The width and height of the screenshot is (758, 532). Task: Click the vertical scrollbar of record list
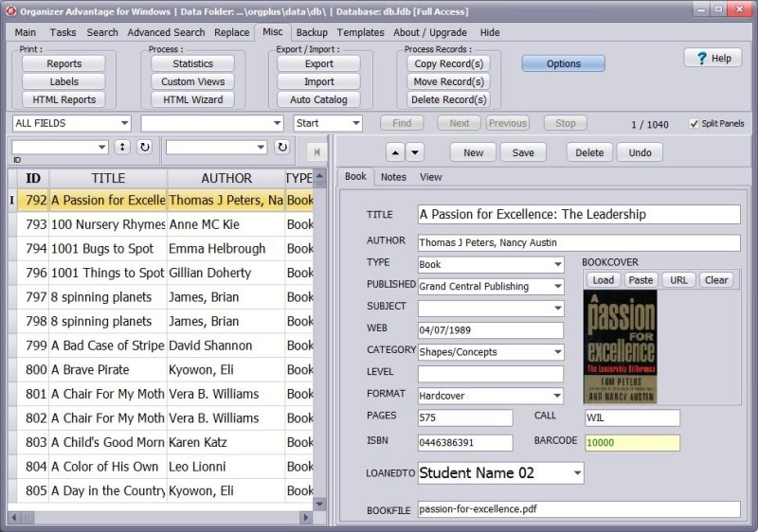pyautogui.click(x=319, y=340)
